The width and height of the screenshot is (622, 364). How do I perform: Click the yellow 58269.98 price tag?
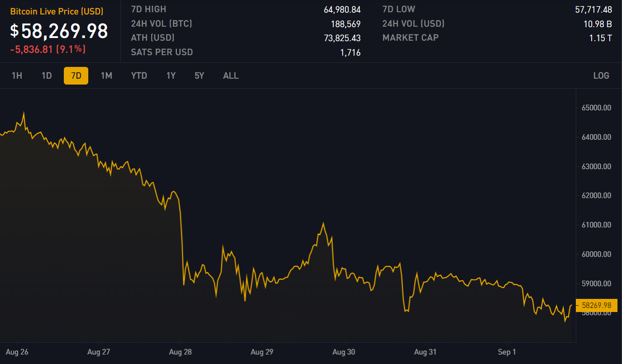(x=596, y=306)
